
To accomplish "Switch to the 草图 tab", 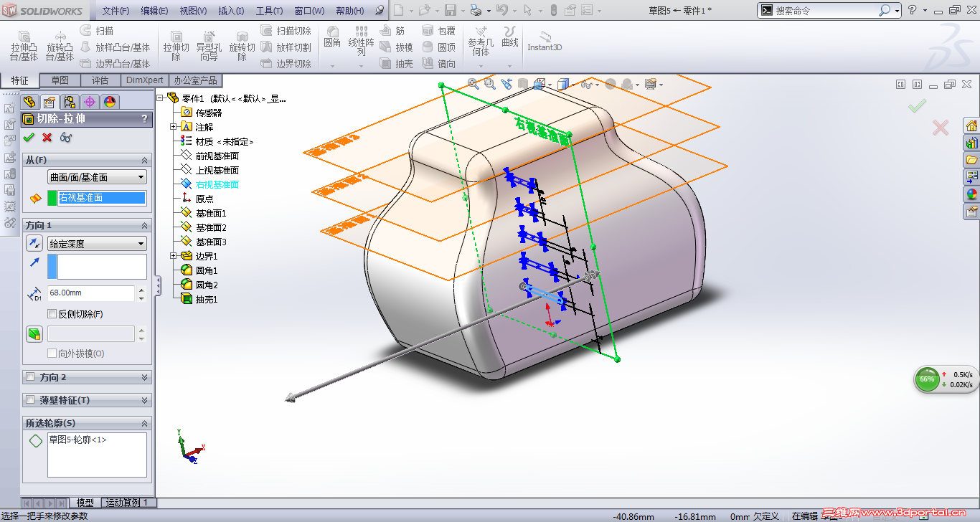I will (x=60, y=80).
